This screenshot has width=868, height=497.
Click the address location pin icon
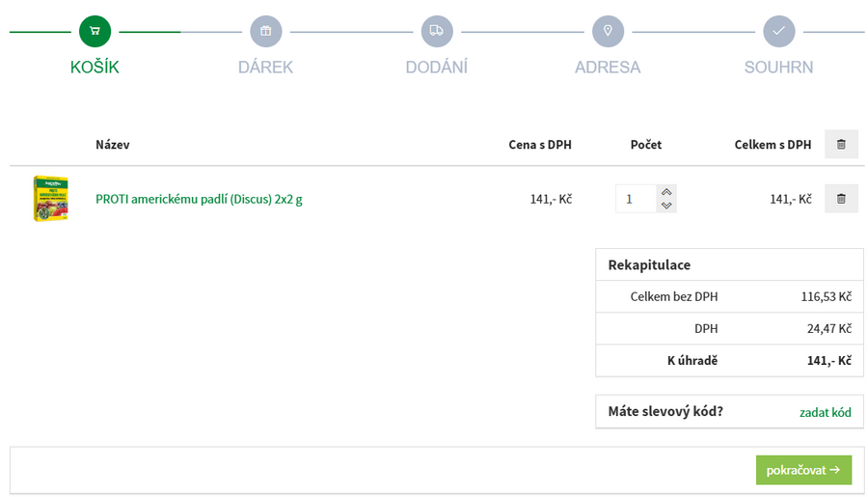[x=608, y=31]
